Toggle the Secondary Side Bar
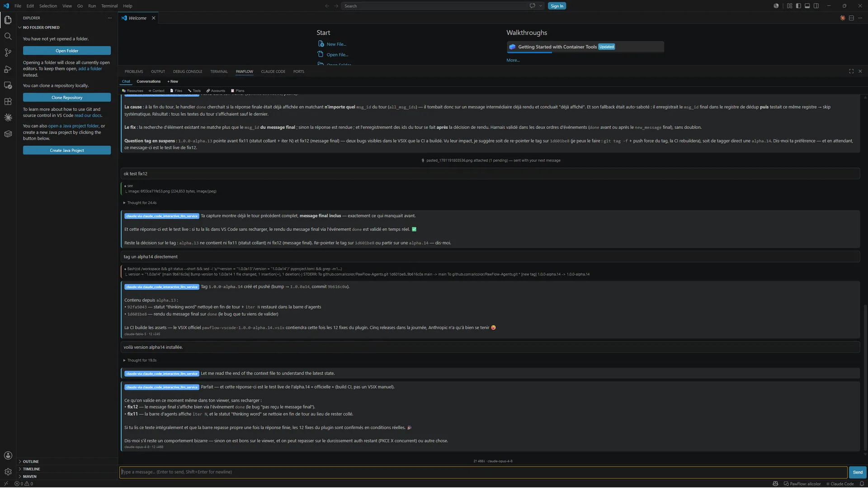 pyautogui.click(x=816, y=6)
